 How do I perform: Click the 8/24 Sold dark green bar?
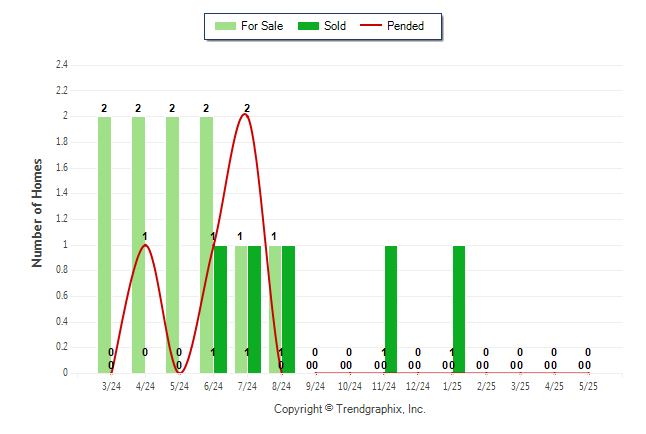pyautogui.click(x=288, y=310)
